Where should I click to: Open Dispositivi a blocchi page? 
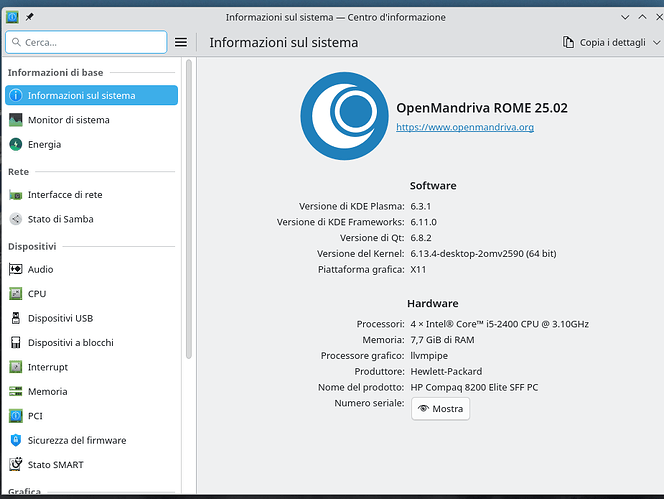tap(91, 342)
